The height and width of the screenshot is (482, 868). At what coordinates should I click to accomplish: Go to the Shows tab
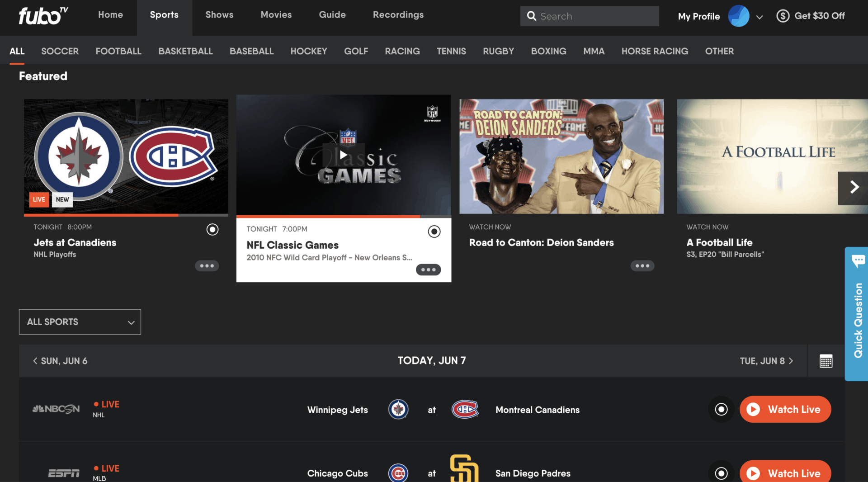(x=219, y=15)
